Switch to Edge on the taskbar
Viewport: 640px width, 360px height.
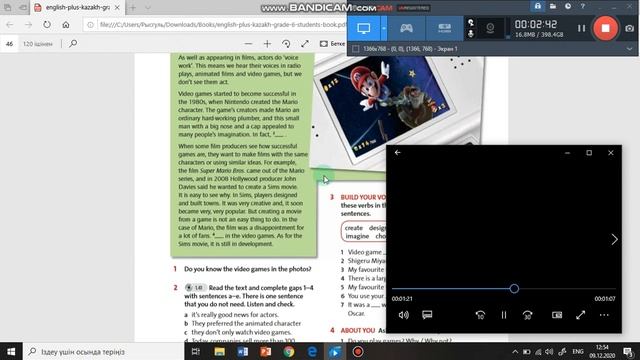click(x=312, y=351)
